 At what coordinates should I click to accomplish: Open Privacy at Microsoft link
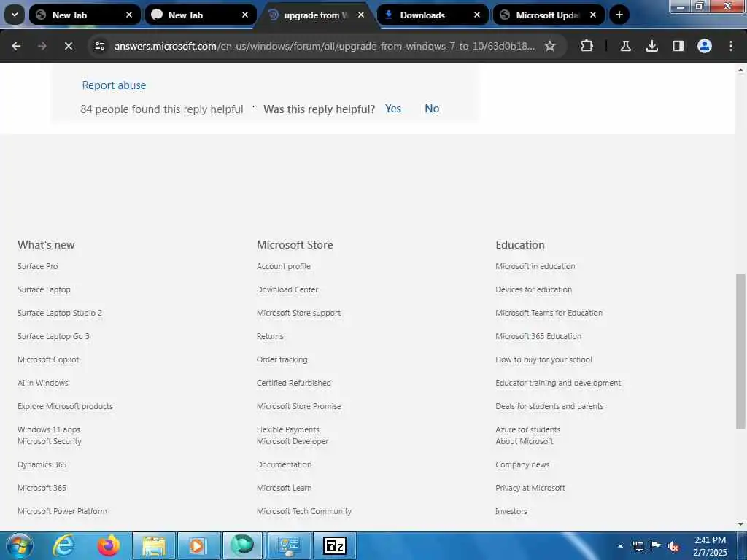530,488
